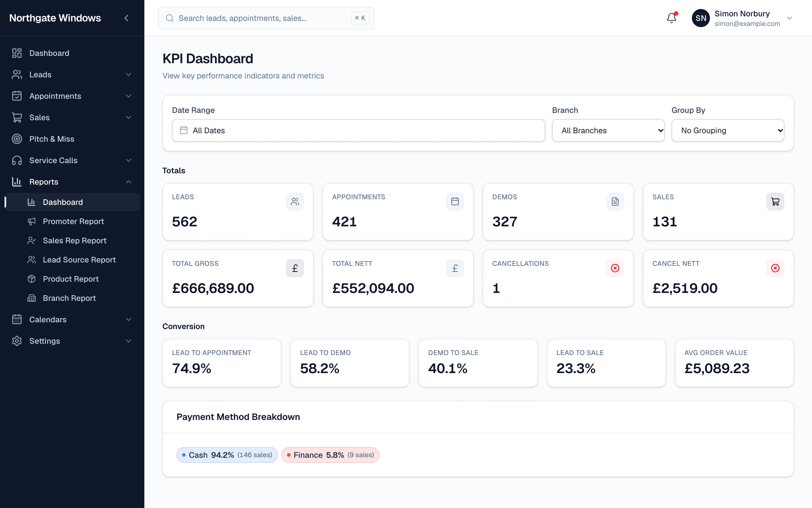Click the Cancel Nett £2,519.00 value

(685, 288)
